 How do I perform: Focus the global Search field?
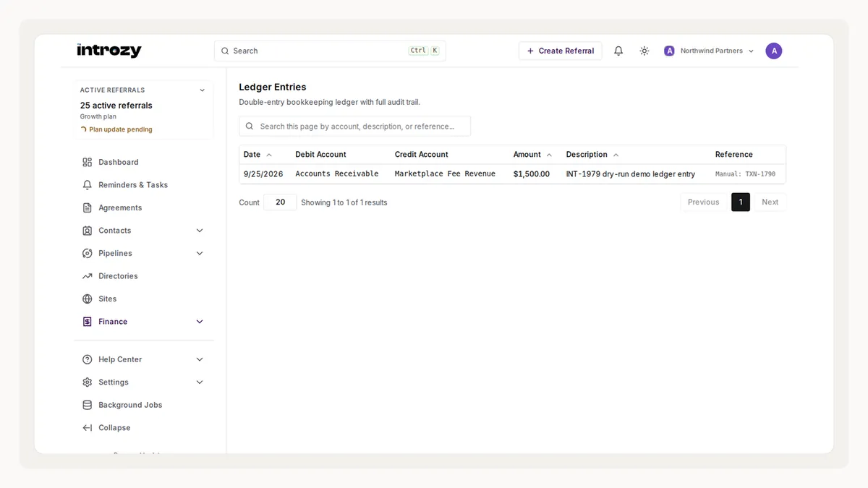(330, 51)
